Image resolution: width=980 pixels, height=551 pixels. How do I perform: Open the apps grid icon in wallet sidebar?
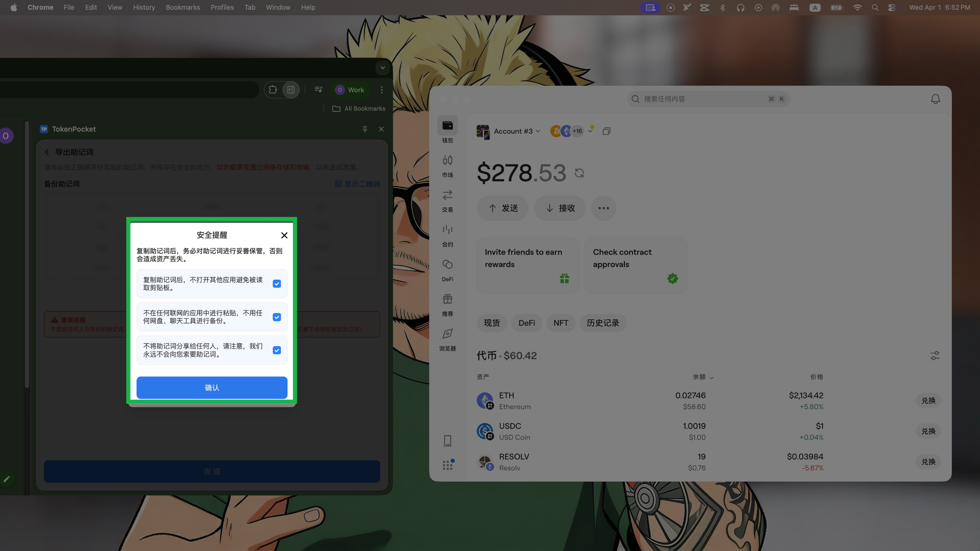click(x=448, y=464)
